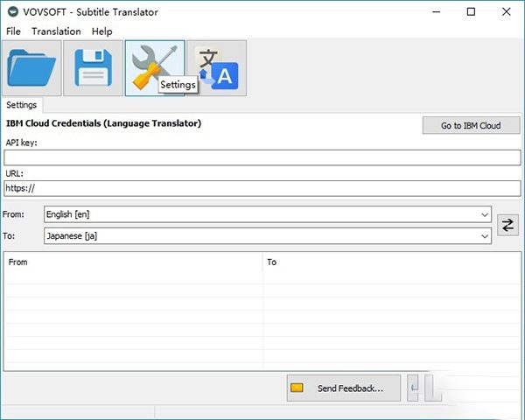
Task: Click Send Feedback button
Action: pyautogui.click(x=344, y=388)
